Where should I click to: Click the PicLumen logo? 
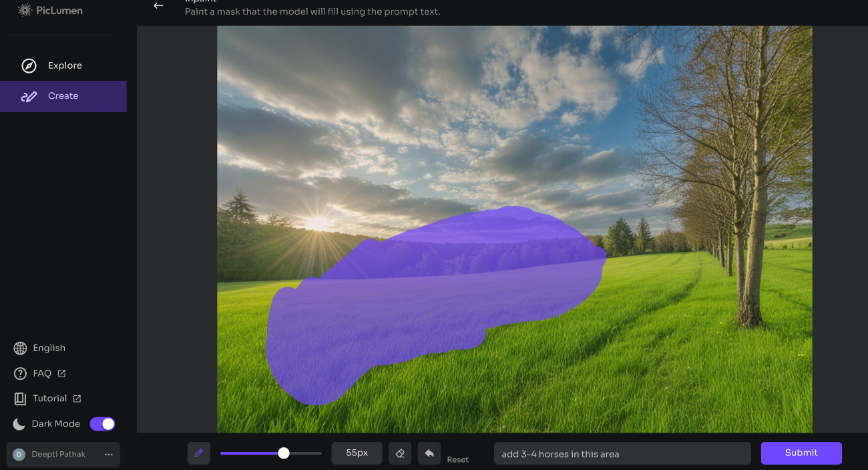[x=50, y=10]
